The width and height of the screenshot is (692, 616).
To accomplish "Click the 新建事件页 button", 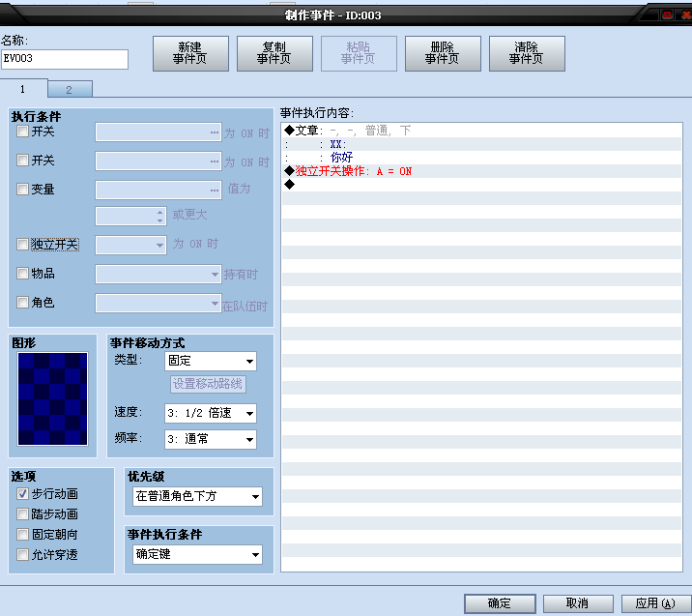I will (x=190, y=53).
